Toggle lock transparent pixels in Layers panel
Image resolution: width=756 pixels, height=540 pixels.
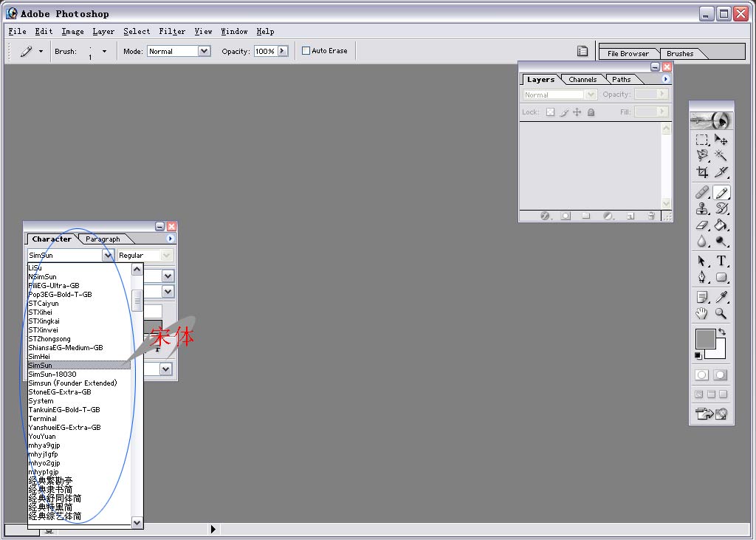pos(550,112)
